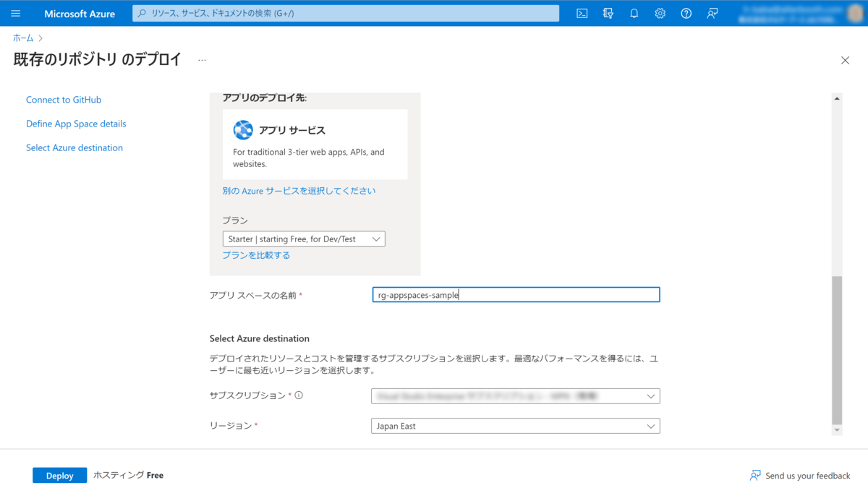This screenshot has width=868, height=501.
Task: Open the directory and subscription filter
Action: [x=608, y=13]
